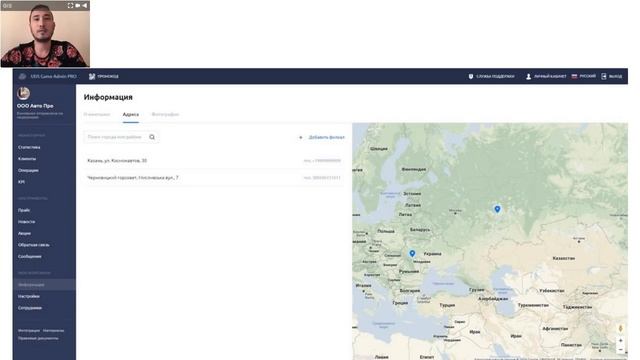
Task: Open Настройки in the sidebar
Action: click(29, 296)
